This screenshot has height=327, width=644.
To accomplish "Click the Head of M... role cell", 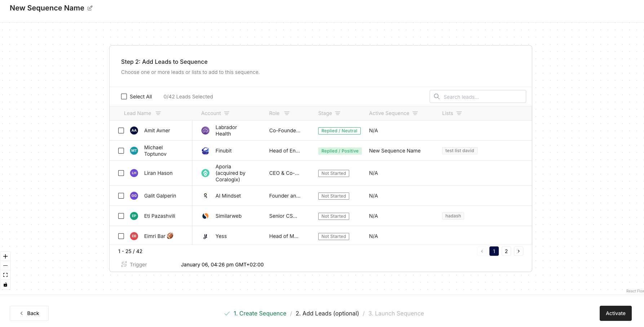I will 284,236.
